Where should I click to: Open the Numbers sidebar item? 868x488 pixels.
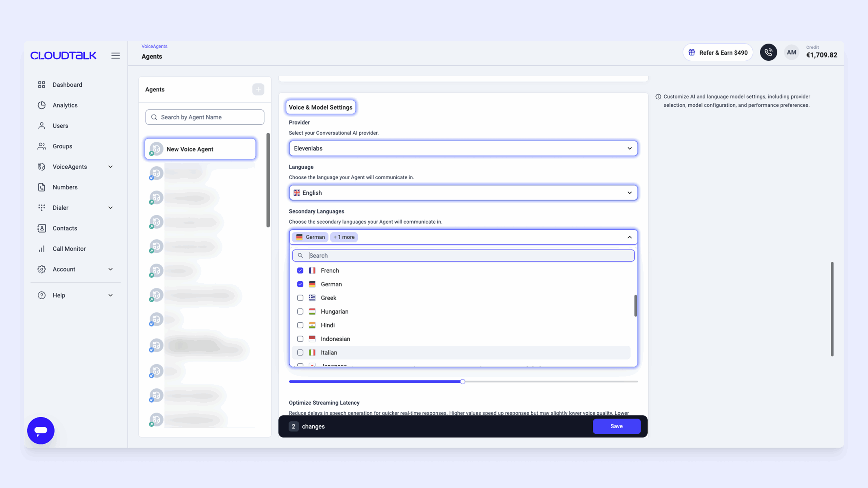pos(65,187)
